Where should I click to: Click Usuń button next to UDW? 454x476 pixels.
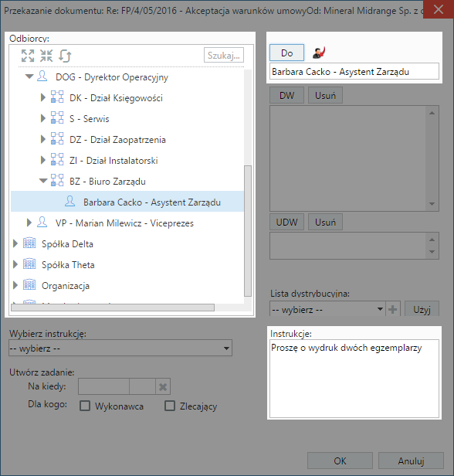tap(325, 223)
